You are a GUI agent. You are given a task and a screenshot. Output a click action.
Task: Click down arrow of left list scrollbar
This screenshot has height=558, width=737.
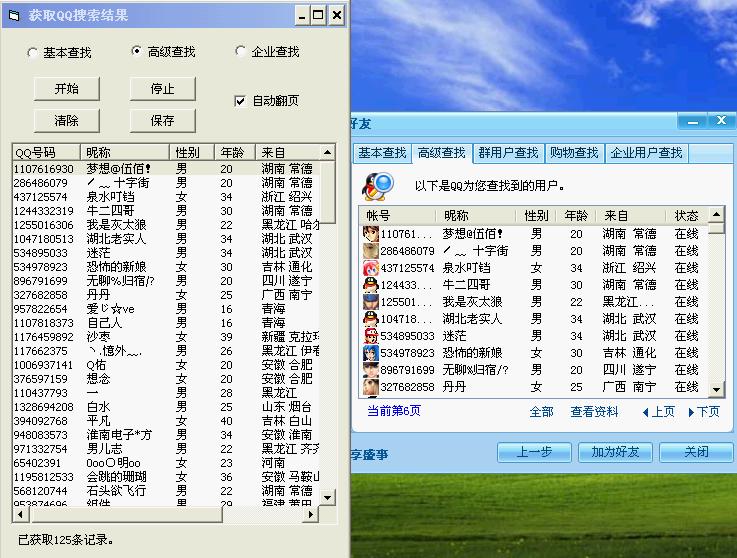[x=328, y=497]
